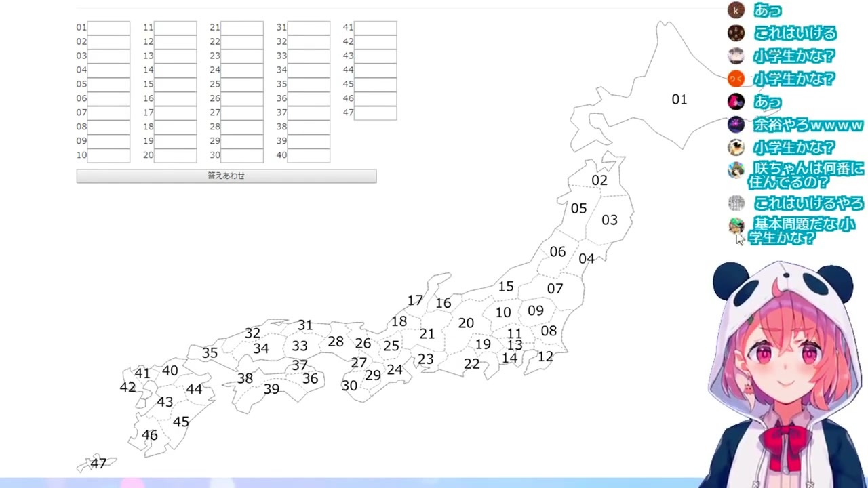868x488 pixels.
Task: Select the map region numbered 47
Action: (x=98, y=464)
